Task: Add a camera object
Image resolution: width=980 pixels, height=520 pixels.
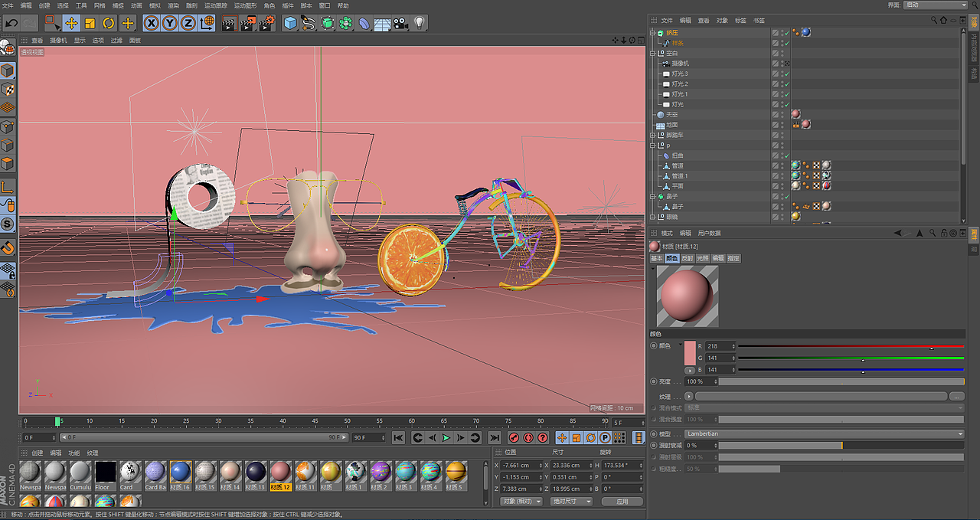Action: 400,23
